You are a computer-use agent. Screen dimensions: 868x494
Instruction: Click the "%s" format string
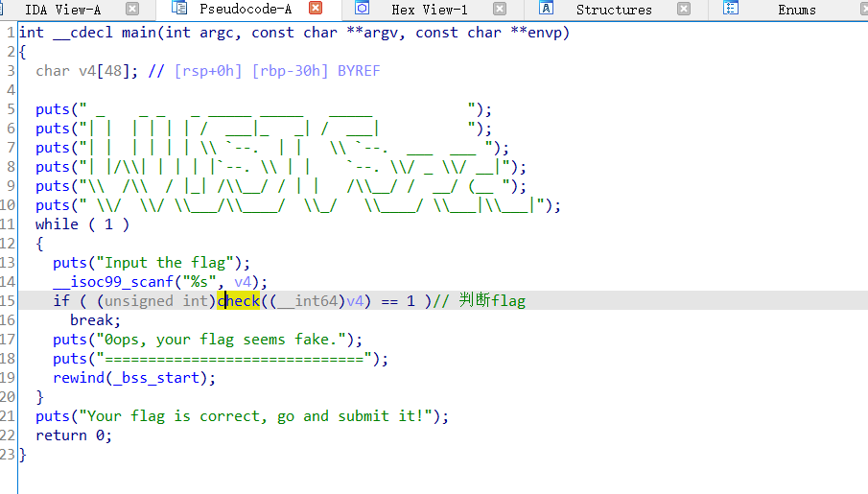[x=199, y=282]
